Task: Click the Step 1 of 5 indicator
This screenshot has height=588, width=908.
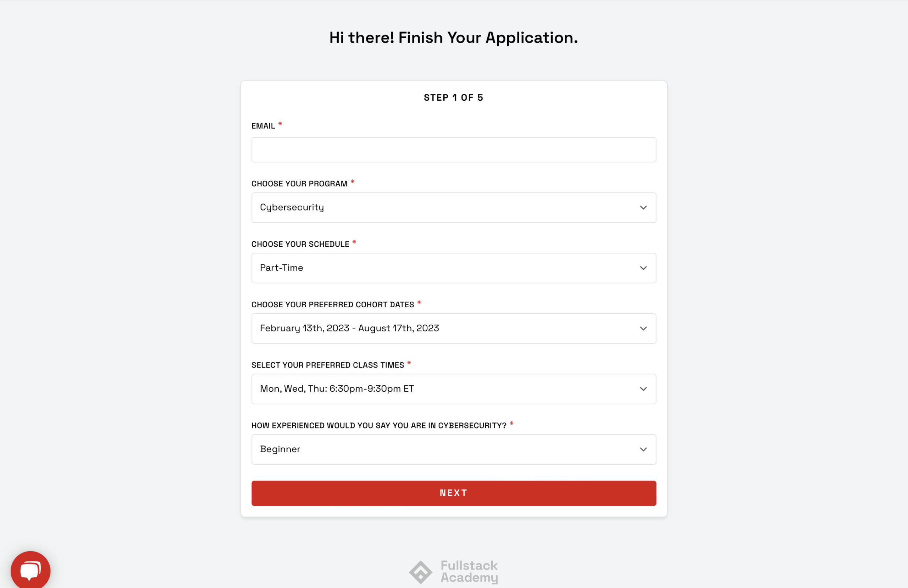Action: pyautogui.click(x=453, y=97)
